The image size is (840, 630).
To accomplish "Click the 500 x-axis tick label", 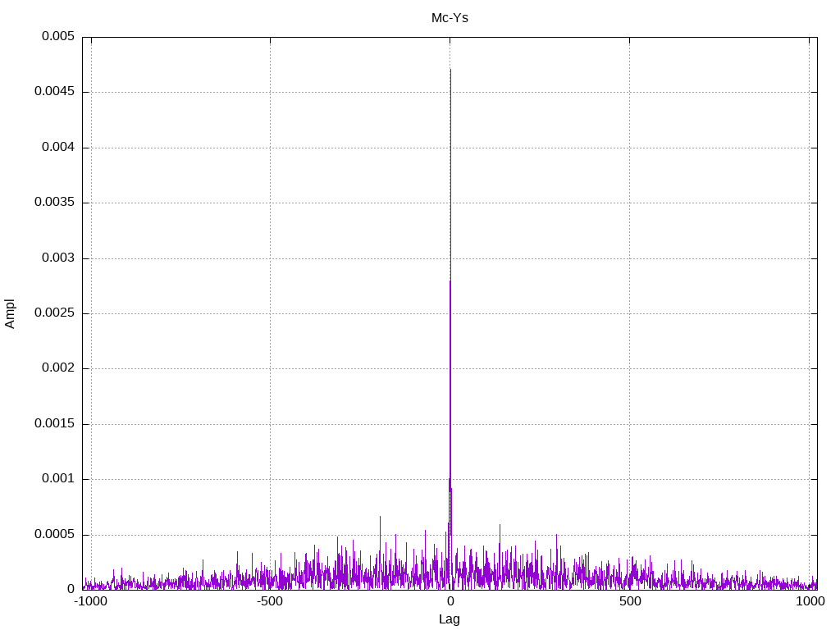I will [629, 602].
